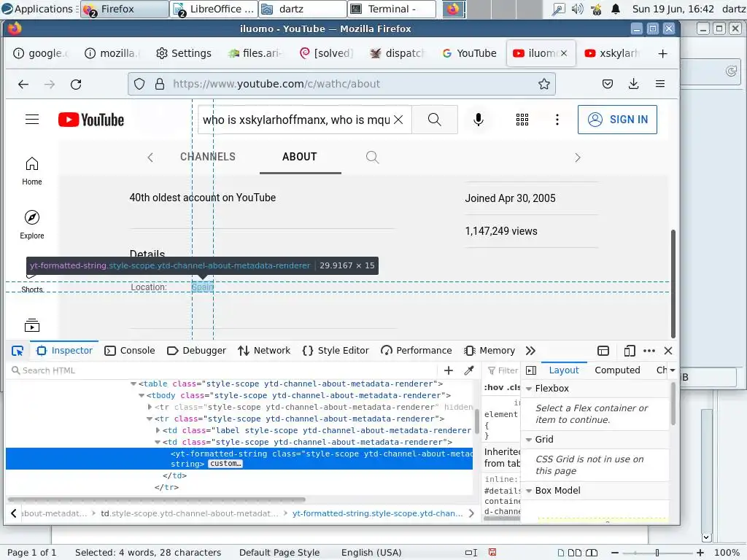The width and height of the screenshot is (747, 560).
Task: Open Explore in YouTube sidebar
Action: (32, 225)
